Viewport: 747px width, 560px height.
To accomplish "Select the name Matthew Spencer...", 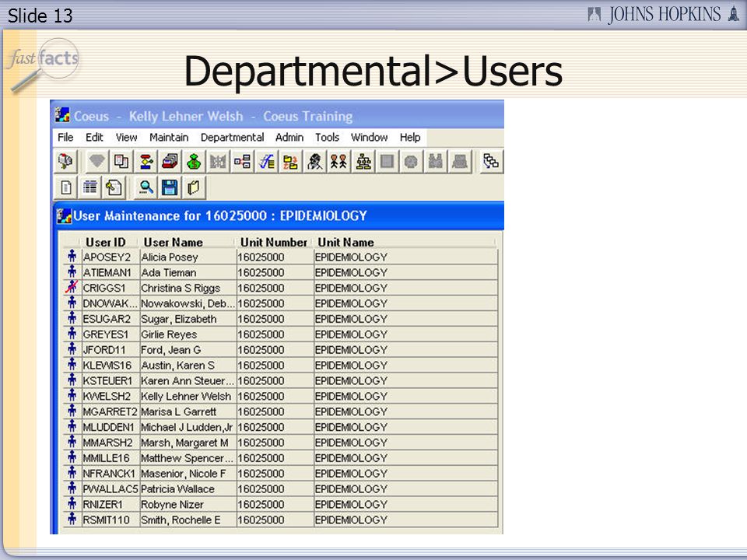I will tap(187, 458).
